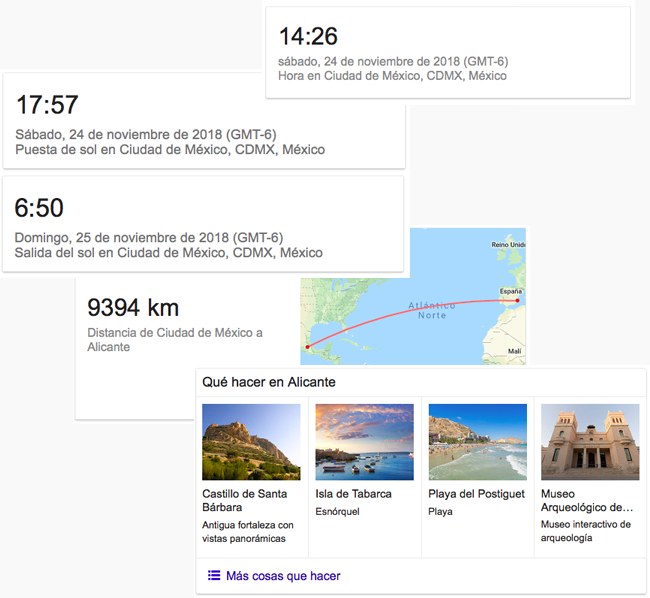Click the Playa del Postiguet beach photo
This screenshot has height=598, width=650.
477,442
